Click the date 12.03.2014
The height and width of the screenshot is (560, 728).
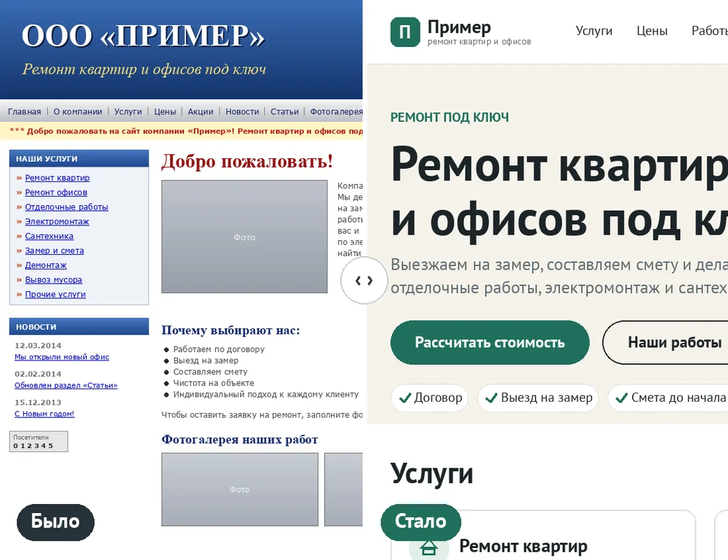(38, 346)
